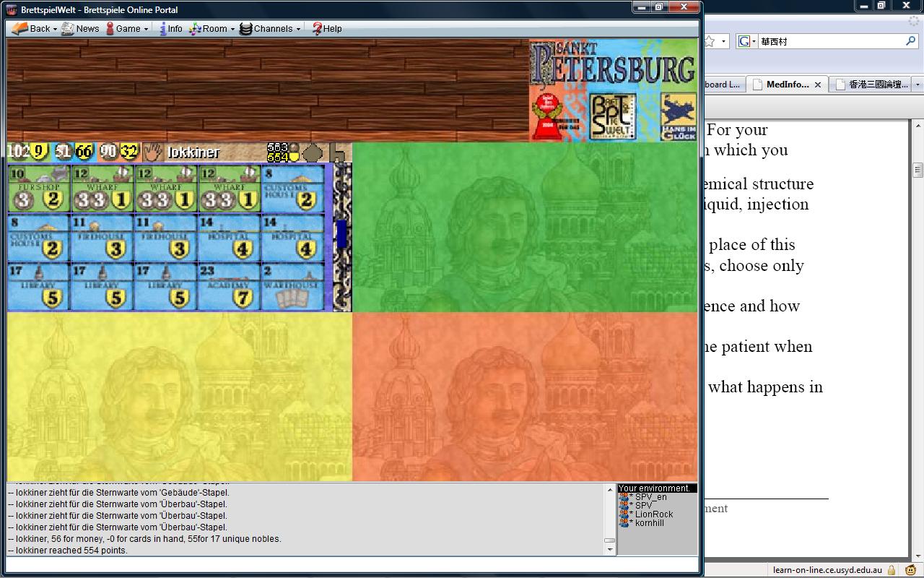Close the MedInfo browser tab
924x578 pixels.
818,85
